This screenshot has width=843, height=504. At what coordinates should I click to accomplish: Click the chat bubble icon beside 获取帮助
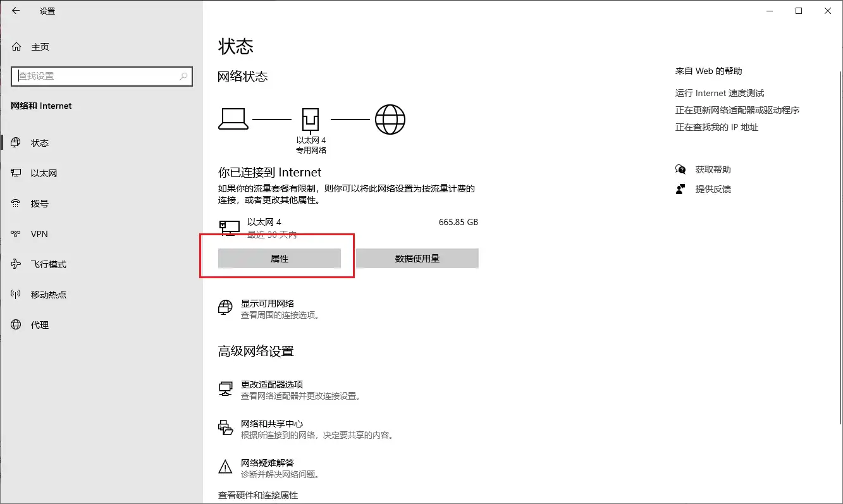(x=680, y=169)
